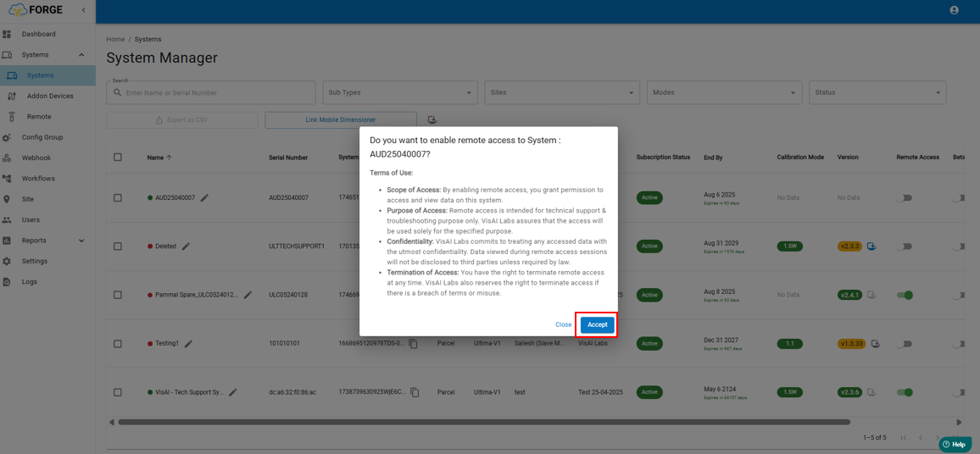
Task: Click the Addon Devices icon in sidebar
Action: pos(12,97)
